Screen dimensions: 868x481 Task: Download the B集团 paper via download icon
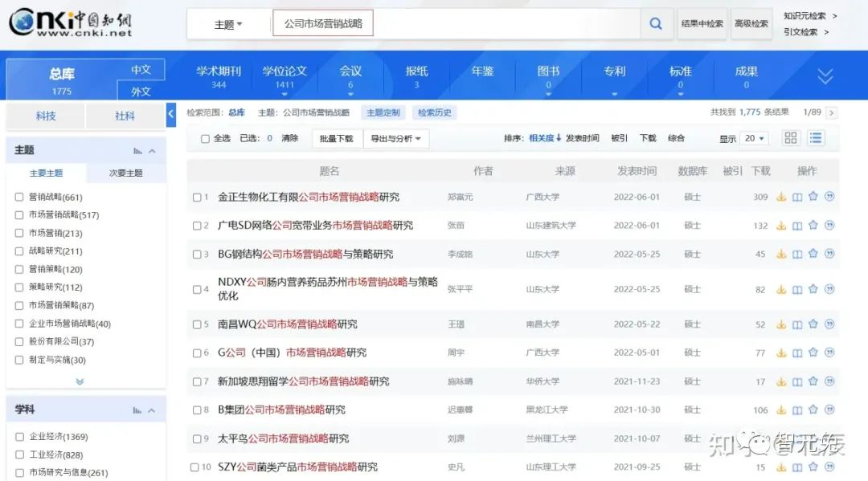pyautogui.click(x=781, y=410)
